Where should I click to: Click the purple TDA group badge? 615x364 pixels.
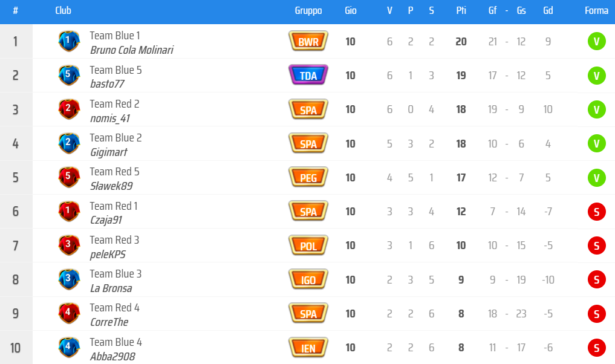[x=308, y=76]
